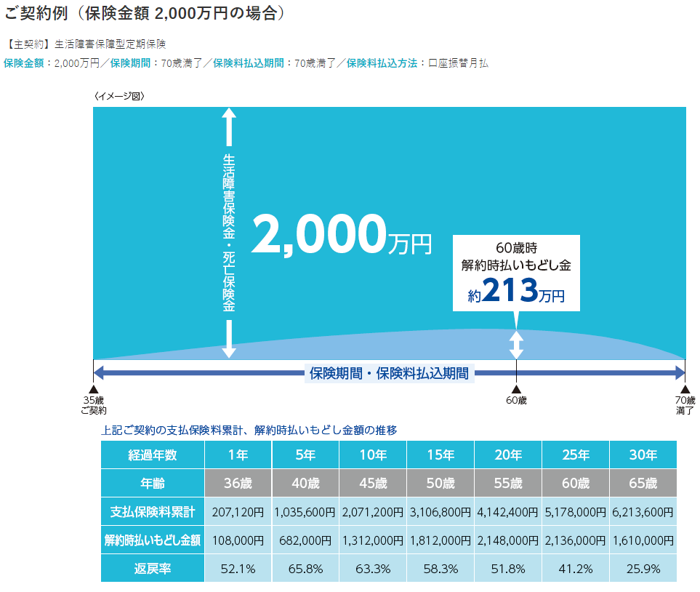Image resolution: width=700 pixels, height=592 pixels.
Task: Click the black triangle marker above 60歳
Action: pyautogui.click(x=516, y=390)
